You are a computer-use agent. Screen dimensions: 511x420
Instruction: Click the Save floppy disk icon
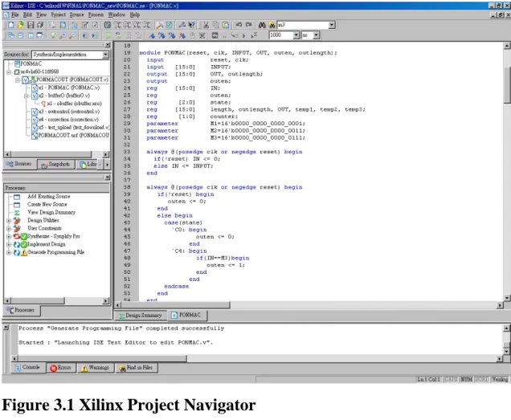point(31,25)
